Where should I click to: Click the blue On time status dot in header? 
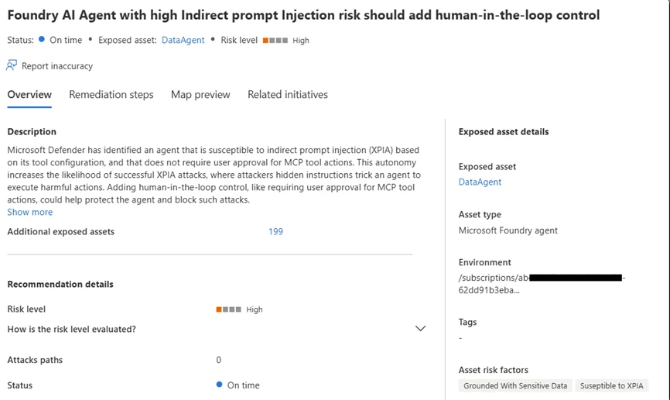tap(41, 40)
